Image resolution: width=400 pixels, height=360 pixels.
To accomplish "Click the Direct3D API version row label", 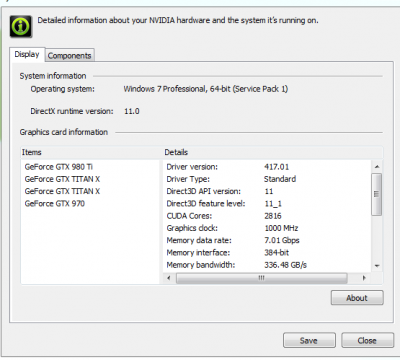I will (x=203, y=191).
